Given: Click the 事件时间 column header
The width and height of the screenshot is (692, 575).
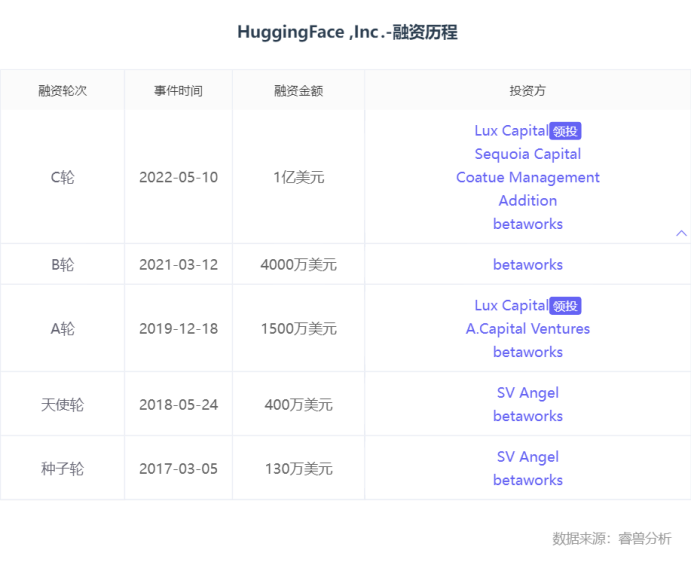Looking at the screenshot, I should (178, 91).
